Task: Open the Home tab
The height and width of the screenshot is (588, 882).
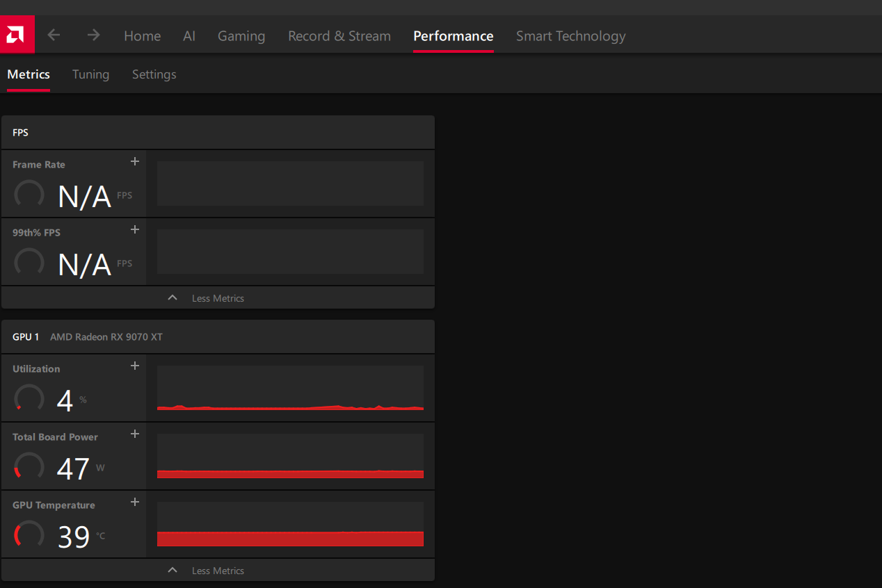Action: pos(142,36)
